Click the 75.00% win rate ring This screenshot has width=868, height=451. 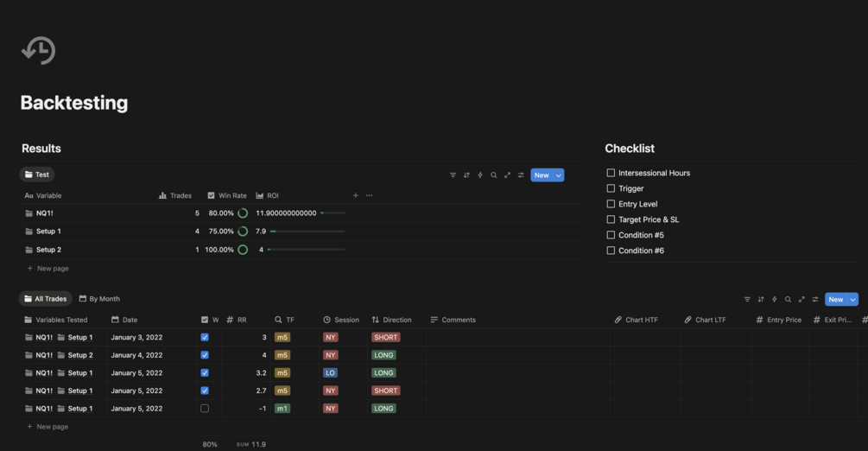(243, 232)
